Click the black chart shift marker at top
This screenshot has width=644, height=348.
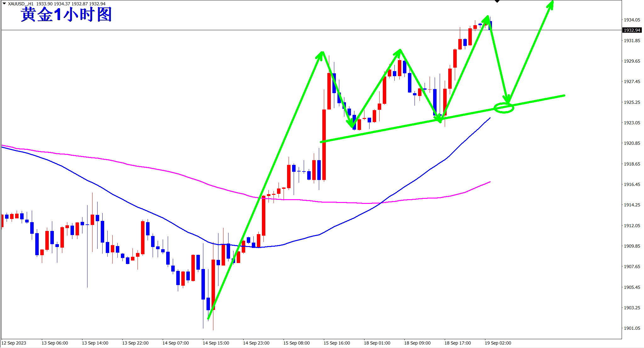[497, 2]
